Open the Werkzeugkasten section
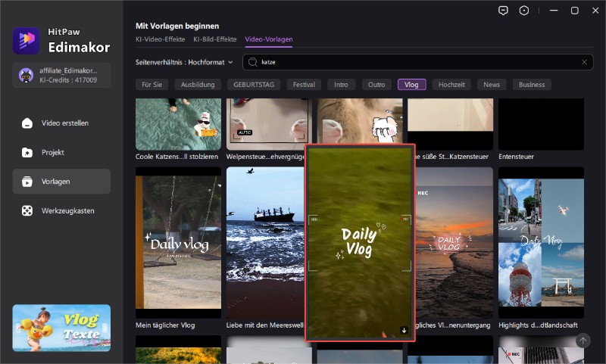Screen dimensions: 606x364 coord(67,210)
